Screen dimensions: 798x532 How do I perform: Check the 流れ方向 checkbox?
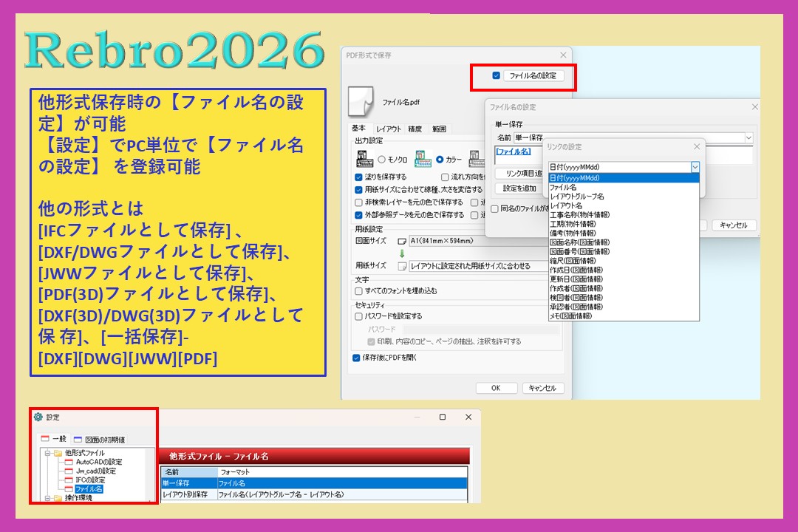445,177
